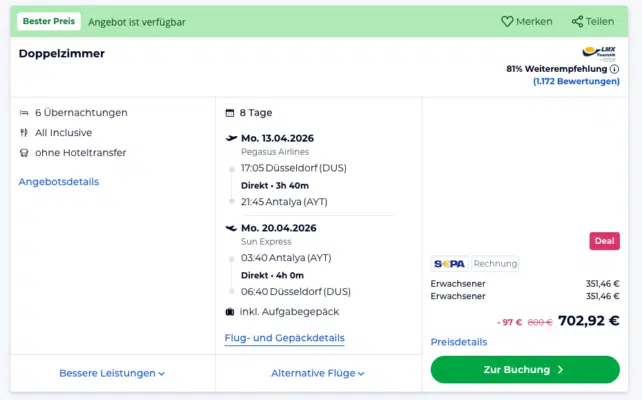
Task: Click the SEPA payment logo
Action: [449, 264]
